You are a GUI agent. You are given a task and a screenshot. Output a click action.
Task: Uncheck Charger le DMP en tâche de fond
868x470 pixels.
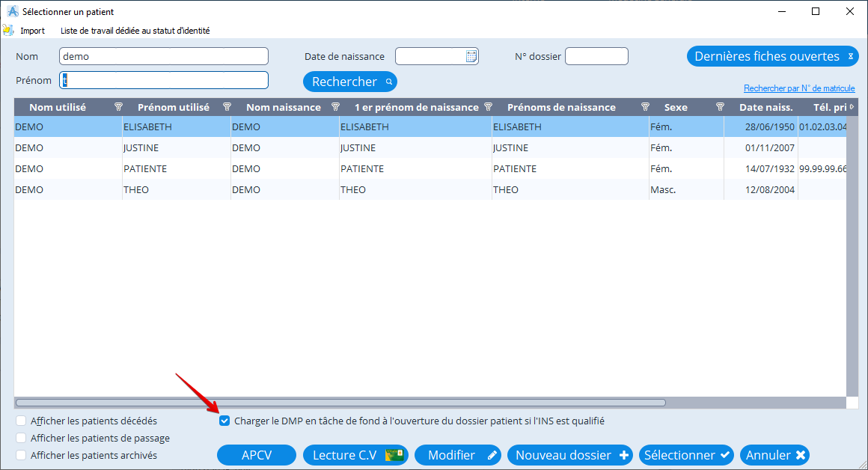224,421
